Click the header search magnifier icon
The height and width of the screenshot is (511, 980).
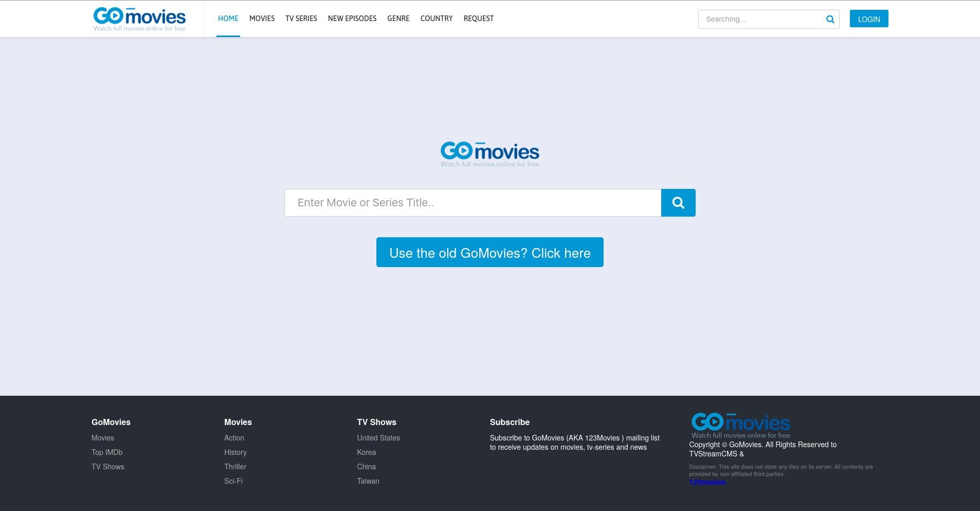pos(830,19)
